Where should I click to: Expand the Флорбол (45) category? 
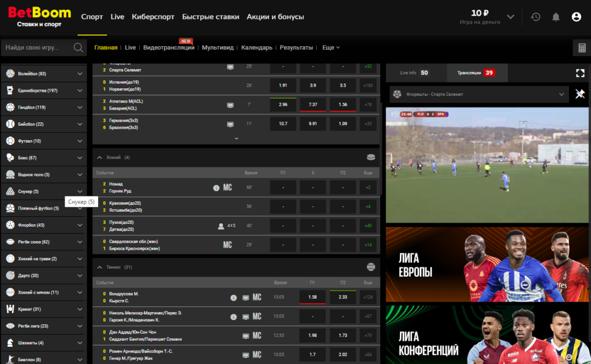80,225
